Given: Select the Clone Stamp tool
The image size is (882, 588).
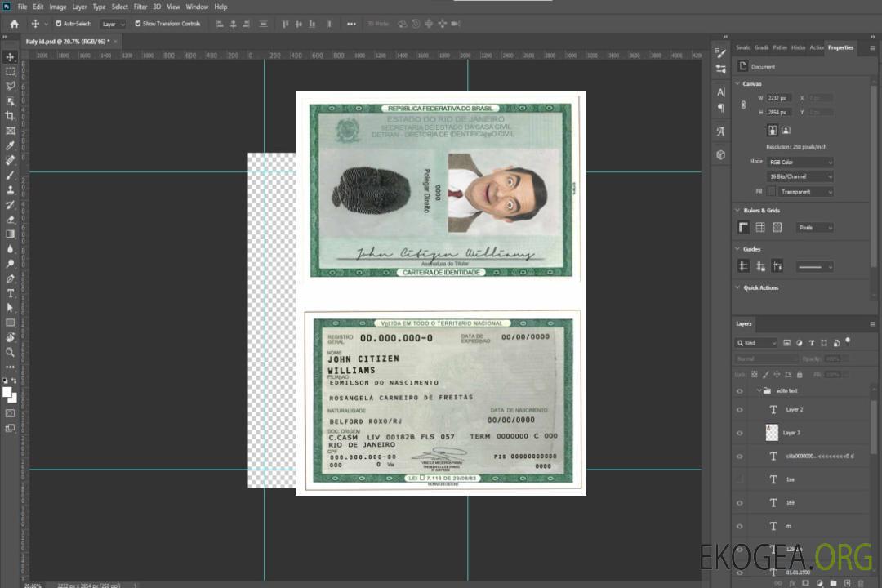Looking at the screenshot, I should 10,189.
